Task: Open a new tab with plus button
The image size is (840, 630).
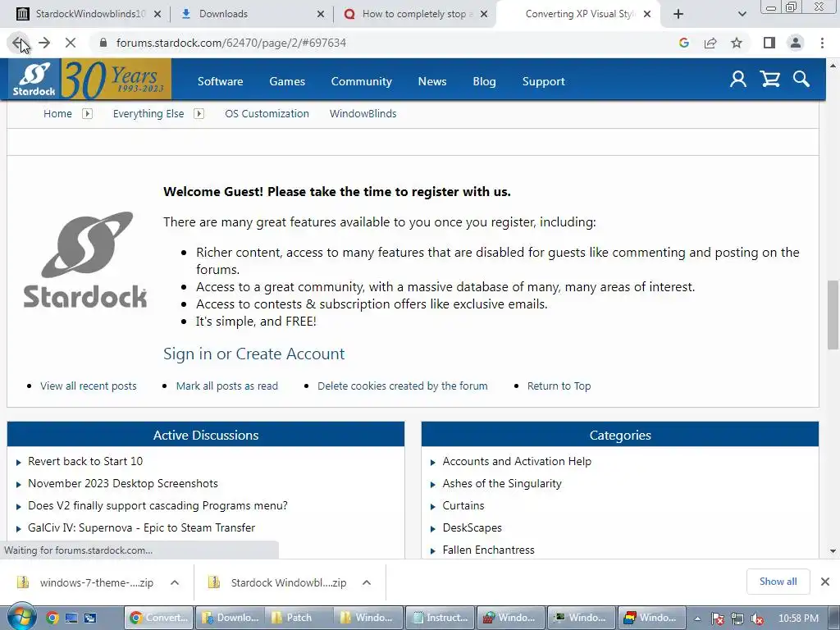Action: click(678, 14)
